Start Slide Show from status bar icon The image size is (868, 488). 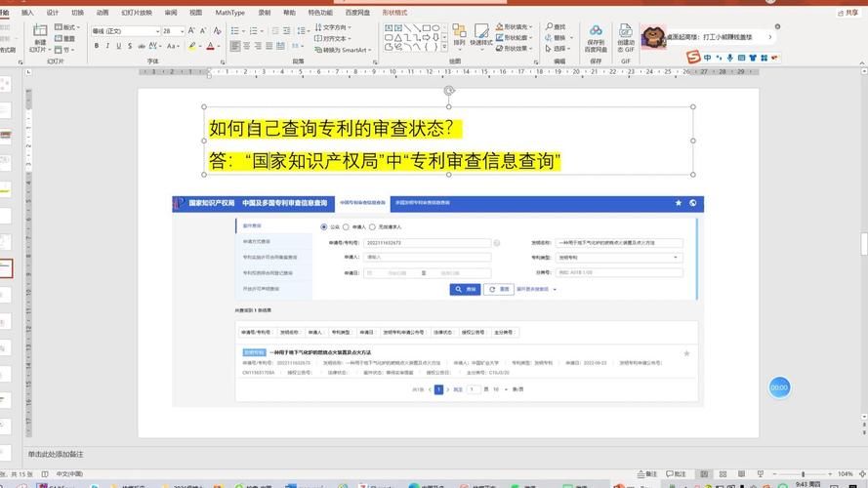click(760, 474)
